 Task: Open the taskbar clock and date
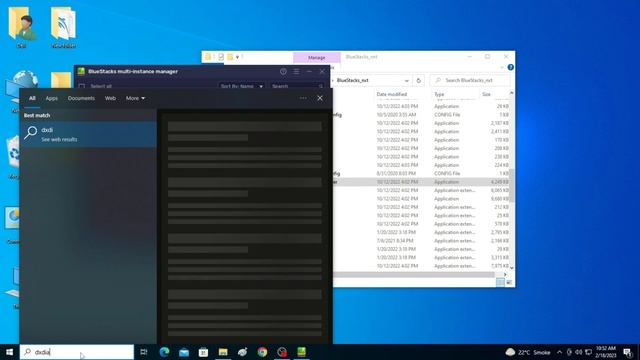point(606,352)
